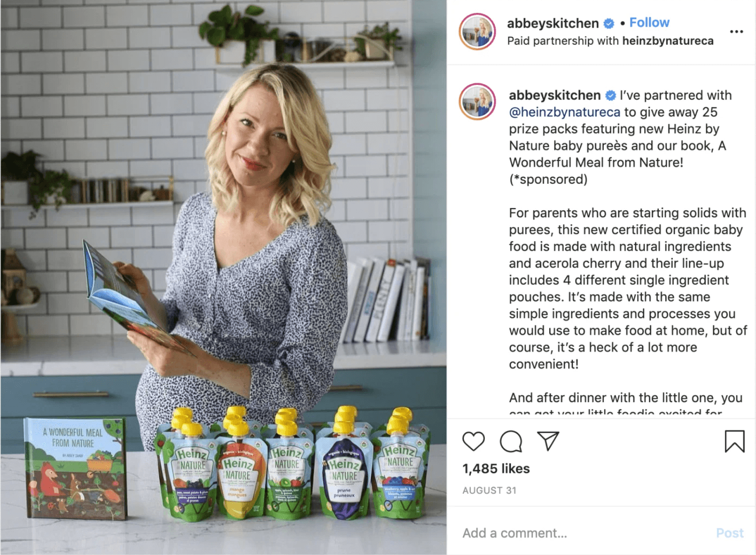Click abbeyskitchen avatar beside the caption
Image resolution: width=756 pixels, height=555 pixels.
click(x=477, y=101)
